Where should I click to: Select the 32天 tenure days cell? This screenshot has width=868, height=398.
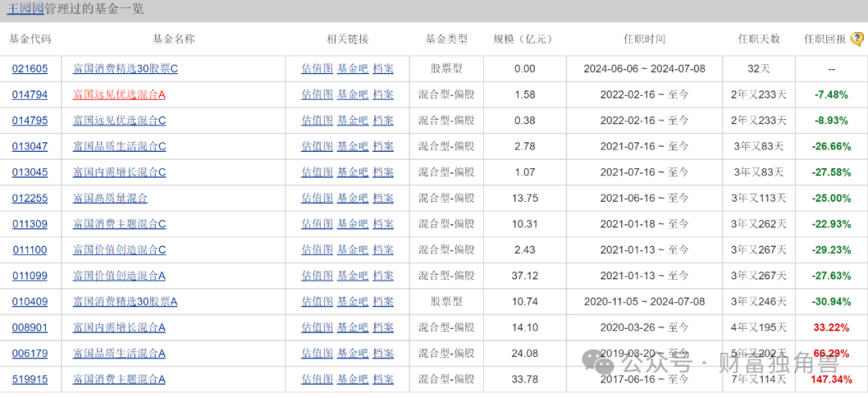759,69
